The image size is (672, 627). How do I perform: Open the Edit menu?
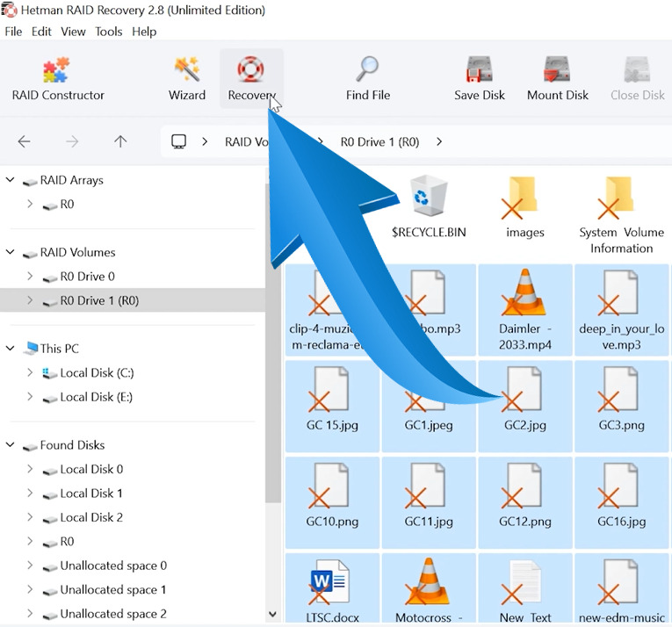[41, 32]
